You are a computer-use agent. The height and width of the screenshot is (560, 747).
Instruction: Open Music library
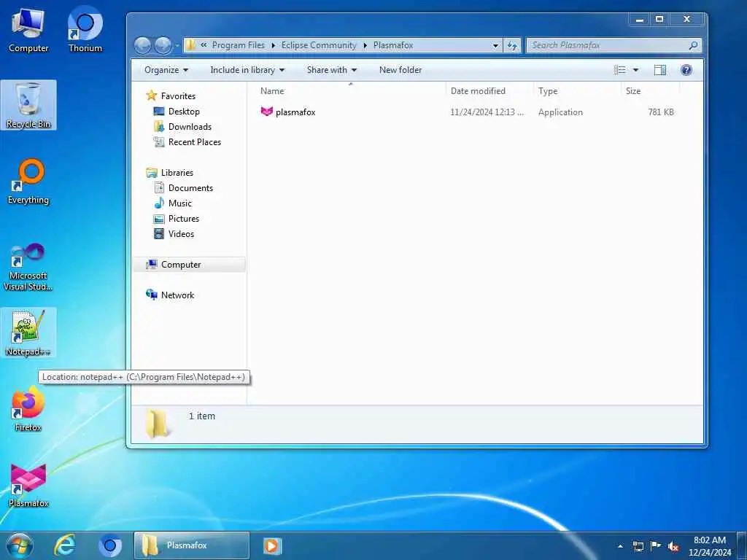pyautogui.click(x=179, y=203)
